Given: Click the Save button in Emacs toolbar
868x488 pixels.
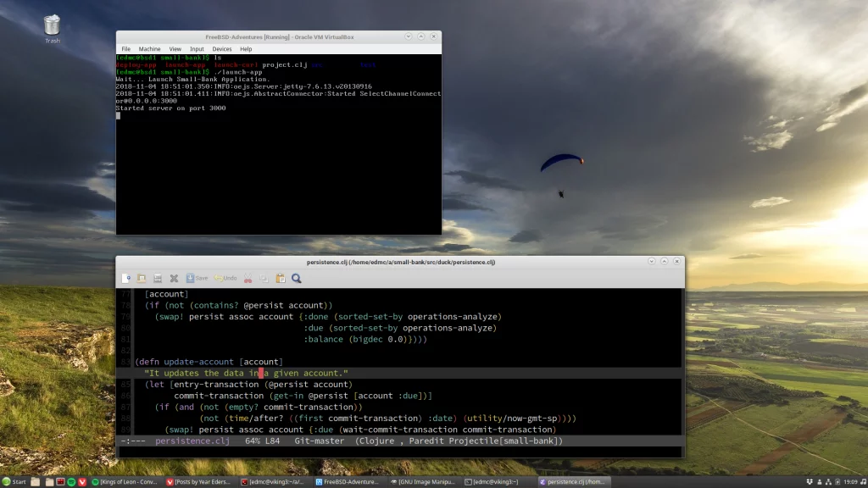Looking at the screenshot, I should (197, 278).
